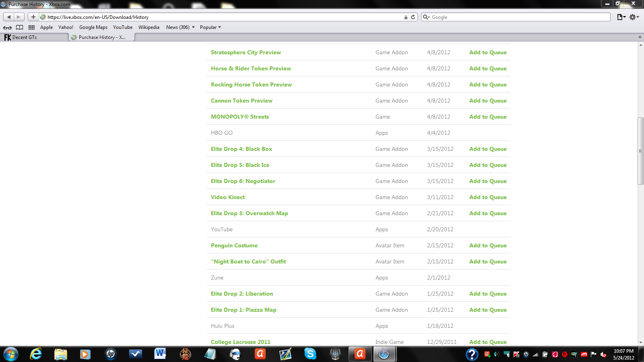Open a new tab with the tab bar plus
The width and height of the screenshot is (644, 362).
640,37
